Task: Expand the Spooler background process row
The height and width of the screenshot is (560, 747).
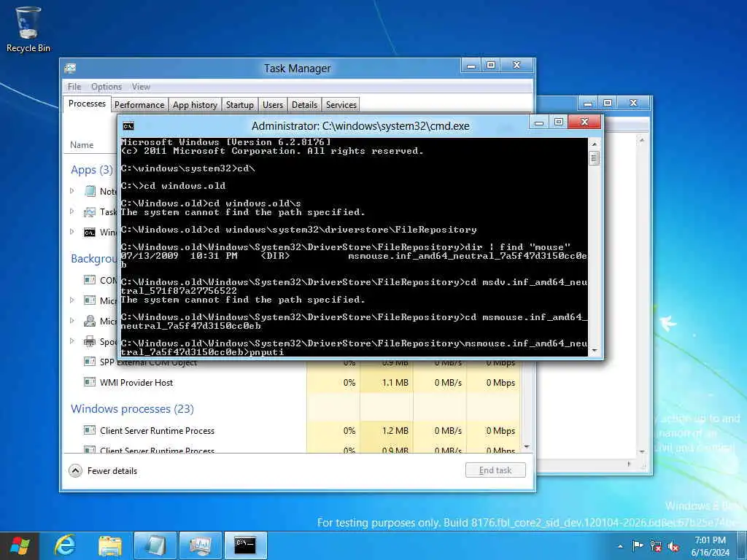Action: coord(72,341)
